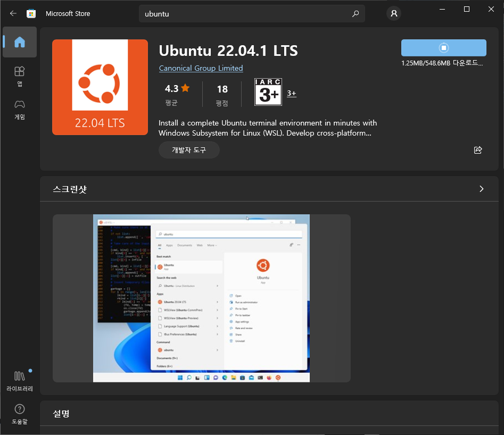This screenshot has width=504, height=435.
Task: Click the 4.3 star average rating
Action: 177,95
